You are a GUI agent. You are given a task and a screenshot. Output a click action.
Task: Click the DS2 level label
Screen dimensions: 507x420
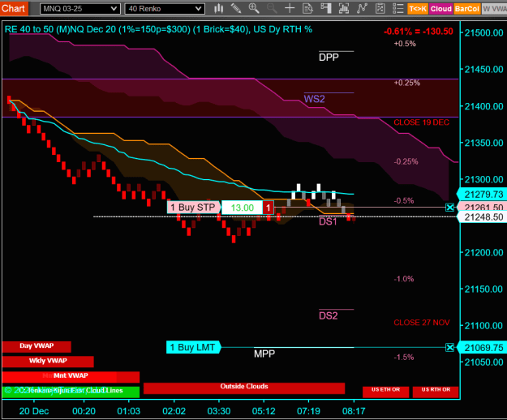pyautogui.click(x=329, y=315)
